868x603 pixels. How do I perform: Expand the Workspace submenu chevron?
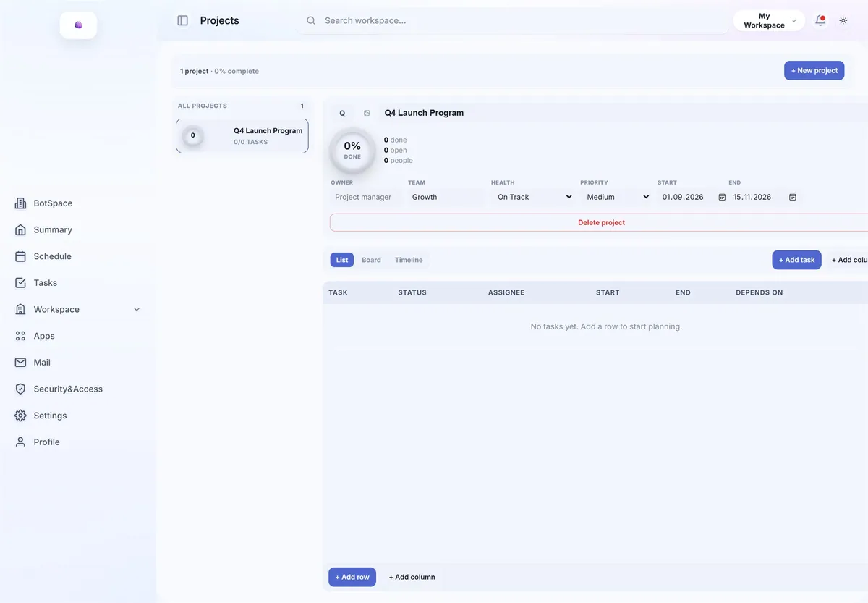pos(137,310)
